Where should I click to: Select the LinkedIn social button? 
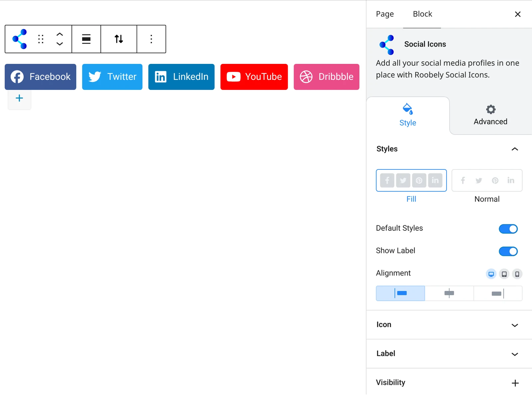(x=181, y=77)
